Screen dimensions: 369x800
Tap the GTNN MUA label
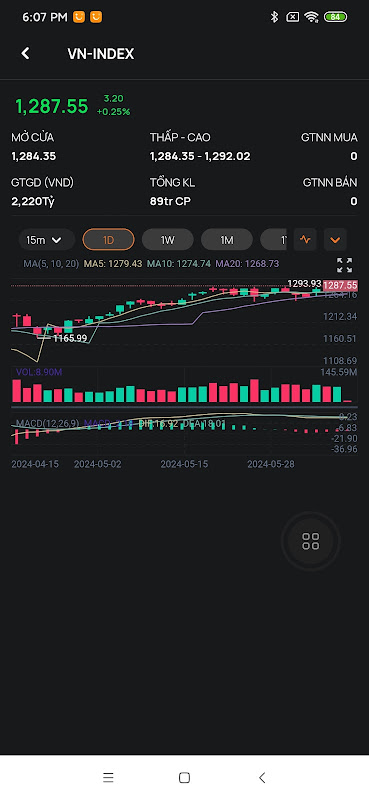[329, 137]
